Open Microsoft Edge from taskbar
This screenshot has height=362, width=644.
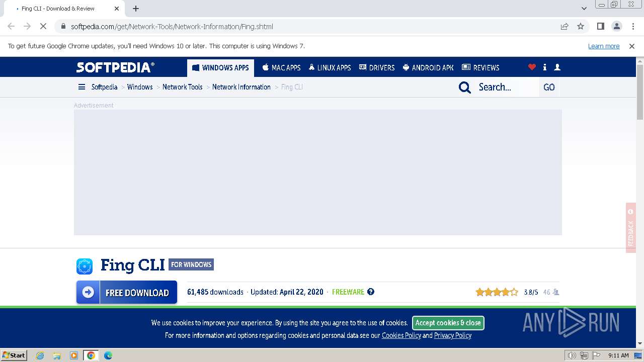pos(108,355)
